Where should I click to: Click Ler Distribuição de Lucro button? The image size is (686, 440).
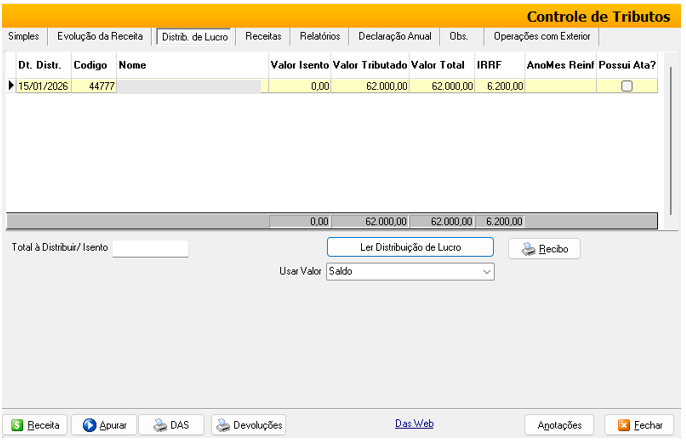[410, 247]
